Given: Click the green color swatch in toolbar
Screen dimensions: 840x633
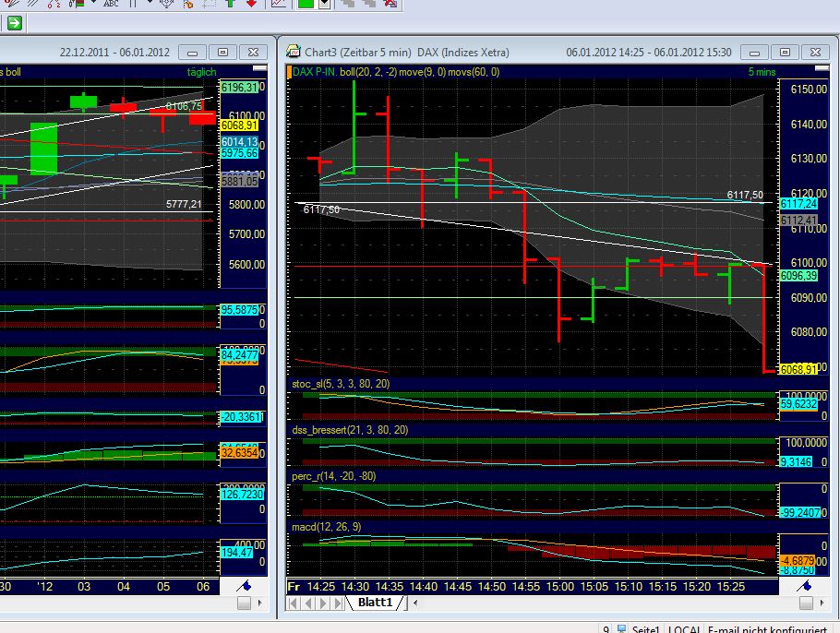Looking at the screenshot, I should [306, 4].
